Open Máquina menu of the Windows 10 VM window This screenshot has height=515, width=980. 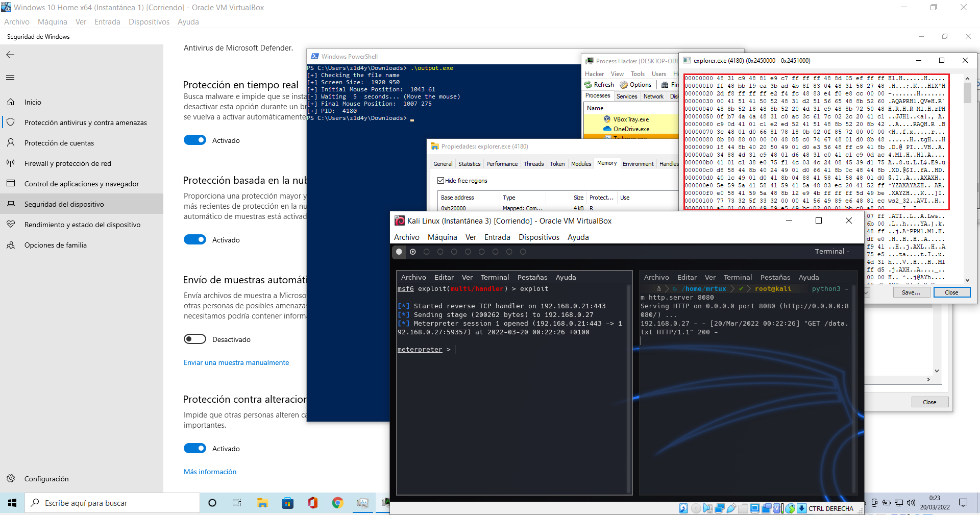pyautogui.click(x=53, y=22)
